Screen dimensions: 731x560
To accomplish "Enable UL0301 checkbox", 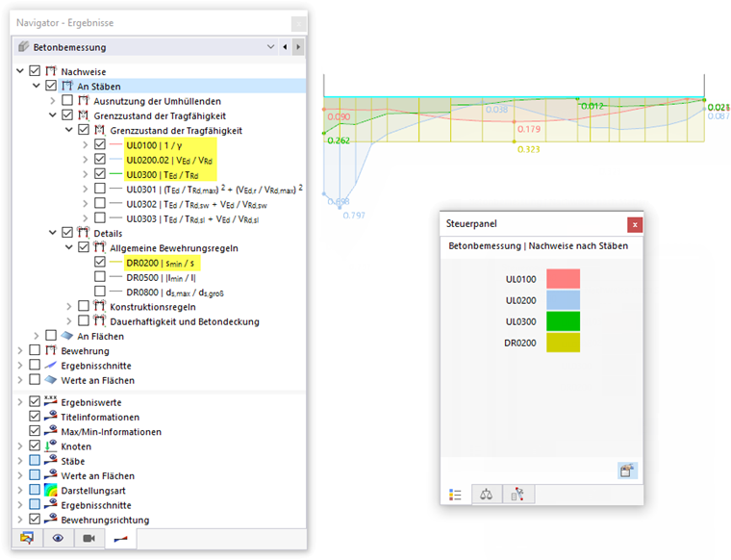I will coord(100,189).
